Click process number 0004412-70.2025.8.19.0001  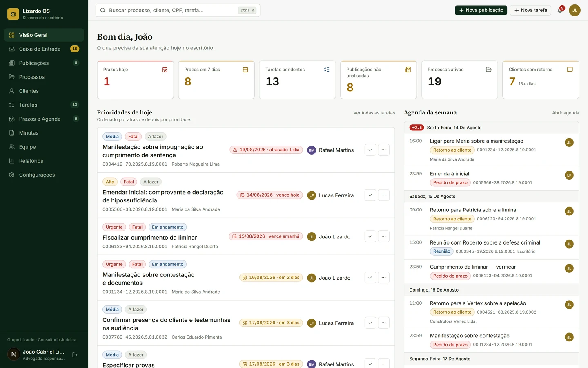135,164
